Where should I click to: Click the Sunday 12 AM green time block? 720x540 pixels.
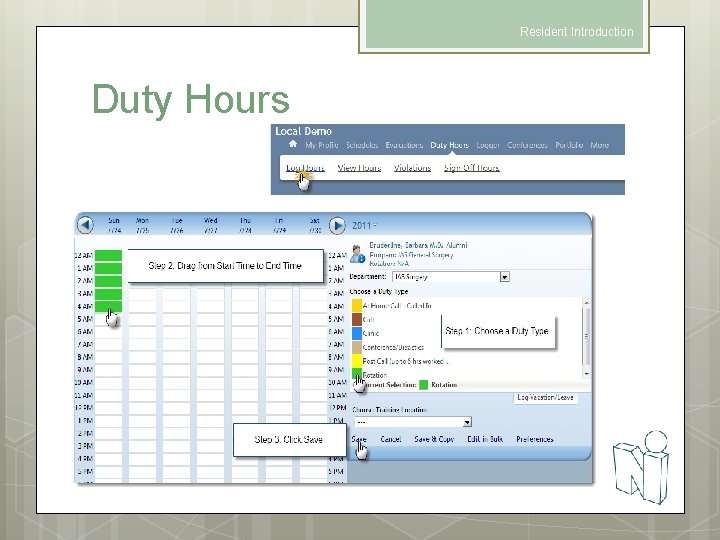(x=108, y=255)
